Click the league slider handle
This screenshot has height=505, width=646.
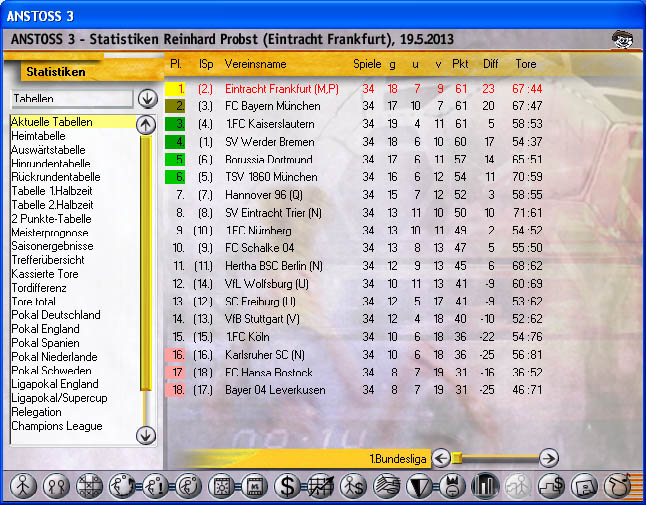coord(456,458)
